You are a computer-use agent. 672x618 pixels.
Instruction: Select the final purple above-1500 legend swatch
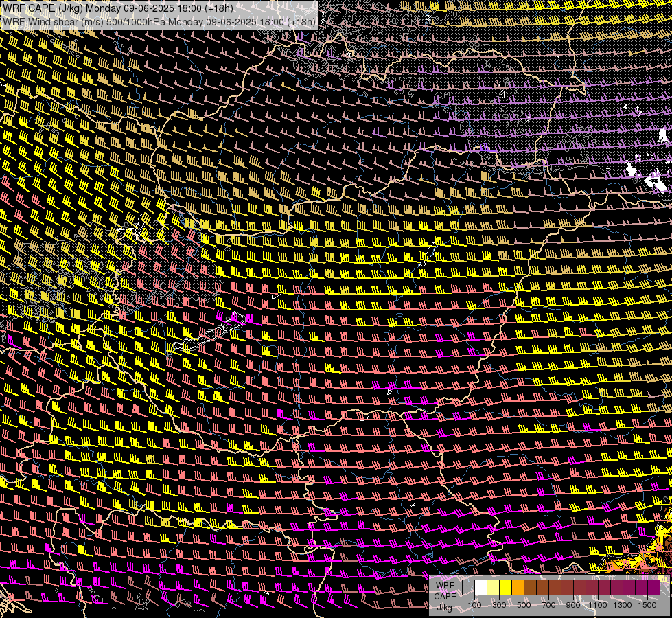[654, 587]
